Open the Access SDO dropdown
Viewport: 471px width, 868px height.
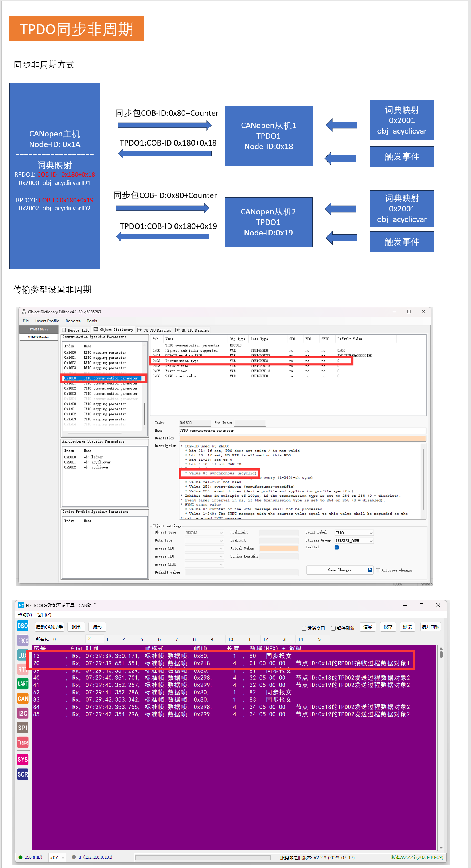[x=204, y=548]
